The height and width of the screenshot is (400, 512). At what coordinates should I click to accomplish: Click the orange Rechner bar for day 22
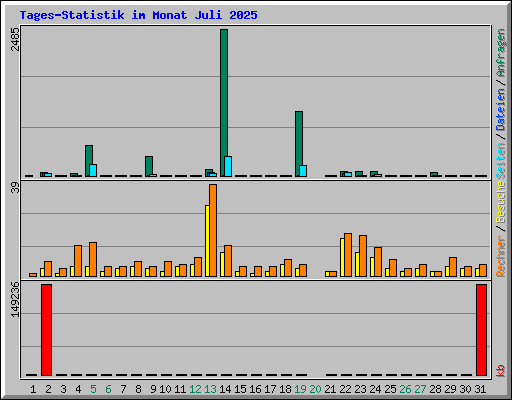[348, 255]
